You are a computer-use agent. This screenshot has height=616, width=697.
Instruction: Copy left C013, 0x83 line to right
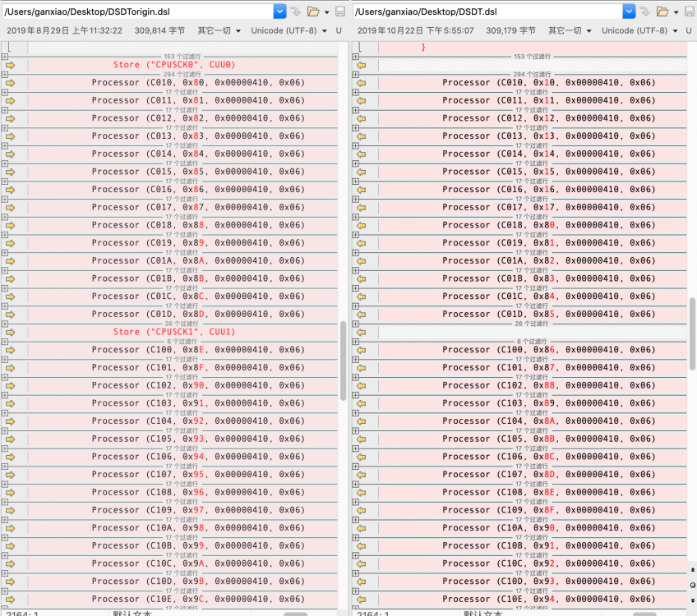[10, 136]
